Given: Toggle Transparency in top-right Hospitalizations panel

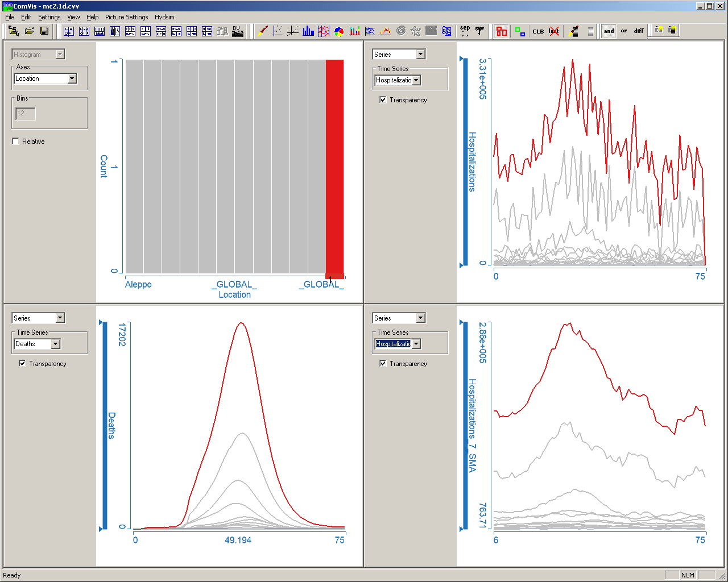Looking at the screenshot, I should tap(383, 100).
